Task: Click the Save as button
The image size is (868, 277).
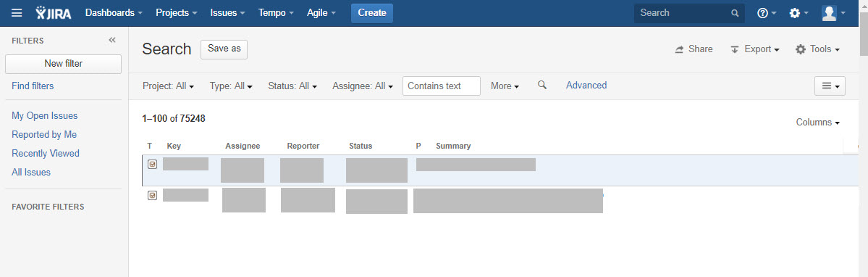Action: pos(224,49)
